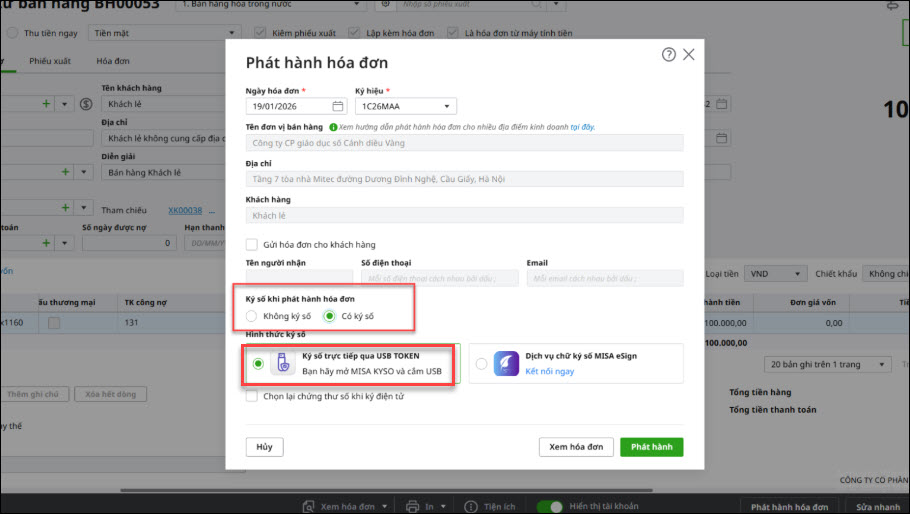Click the USB token signing icon
This screenshot has width=910, height=514.
283,364
